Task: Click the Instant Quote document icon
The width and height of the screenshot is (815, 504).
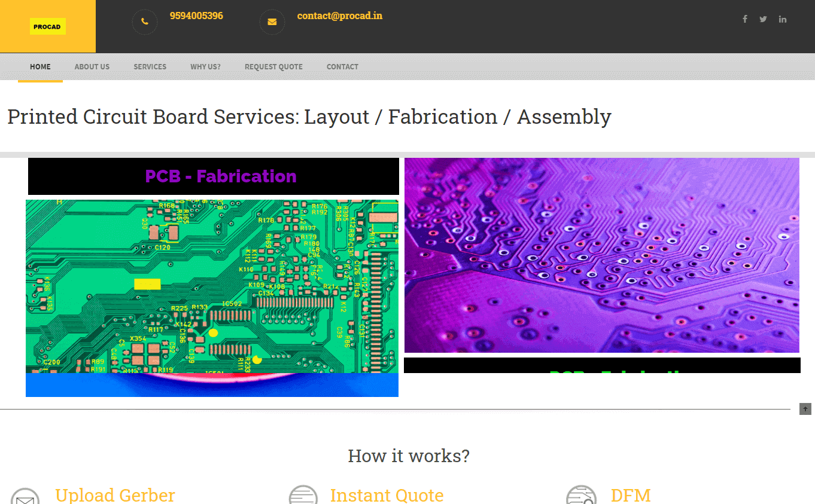Action: [x=303, y=496]
